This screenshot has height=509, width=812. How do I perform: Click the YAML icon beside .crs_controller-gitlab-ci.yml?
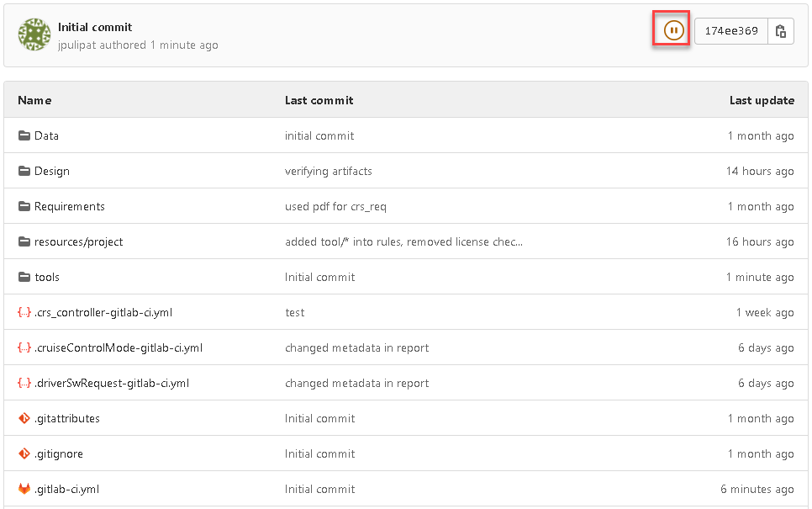24,312
